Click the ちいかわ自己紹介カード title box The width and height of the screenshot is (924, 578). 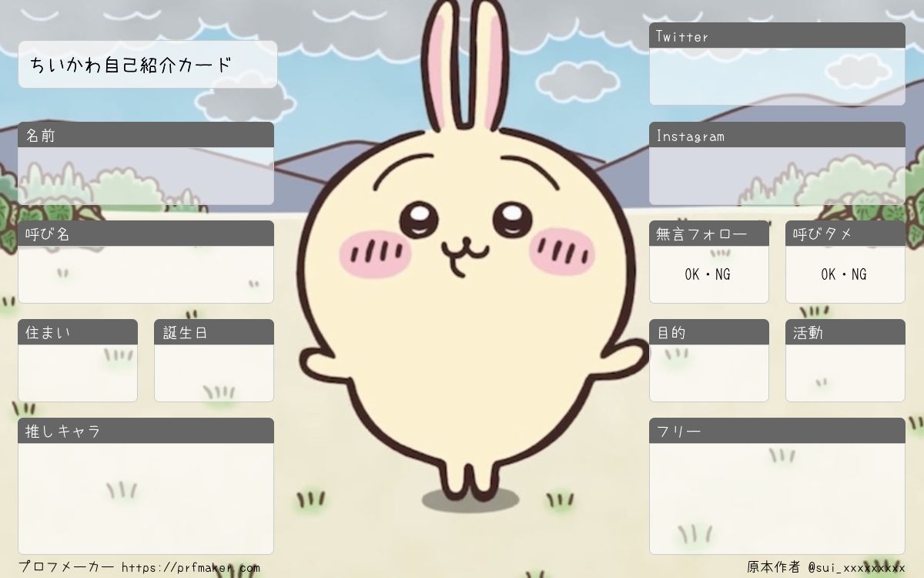147,64
